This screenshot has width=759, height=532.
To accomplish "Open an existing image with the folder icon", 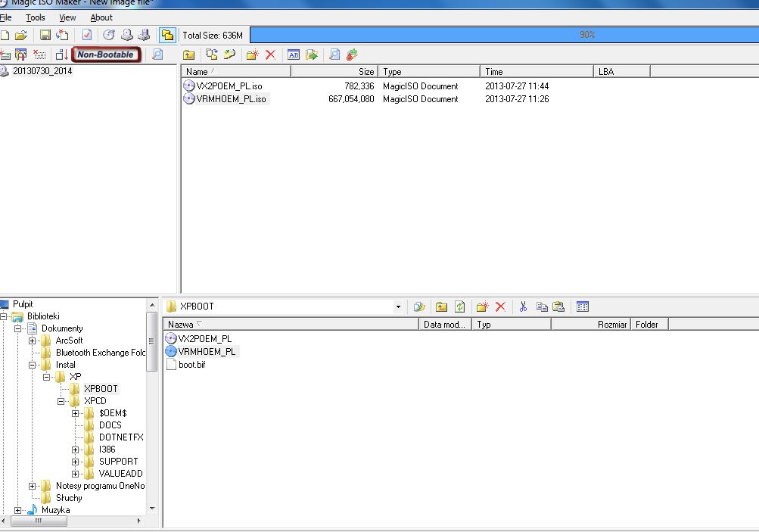I will pos(21,35).
